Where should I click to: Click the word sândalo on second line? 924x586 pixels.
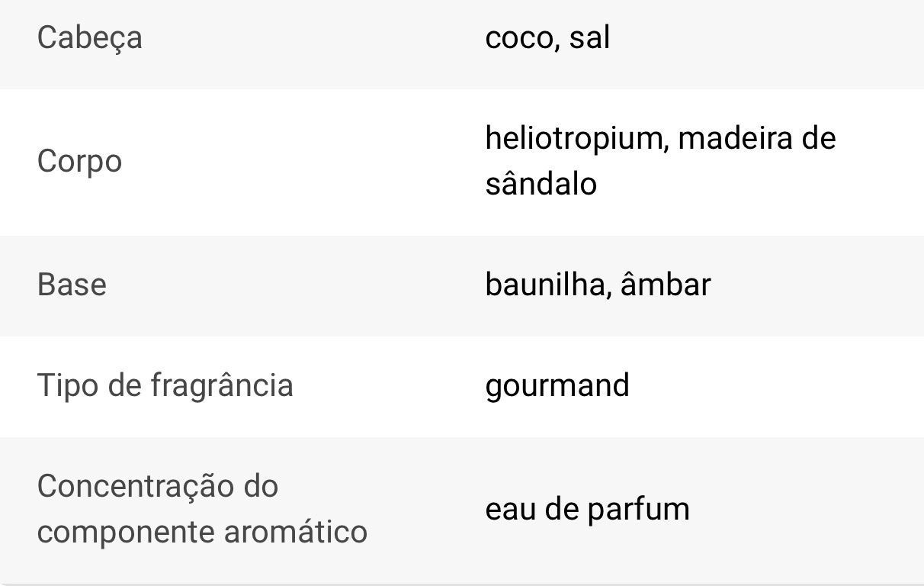pos(541,184)
